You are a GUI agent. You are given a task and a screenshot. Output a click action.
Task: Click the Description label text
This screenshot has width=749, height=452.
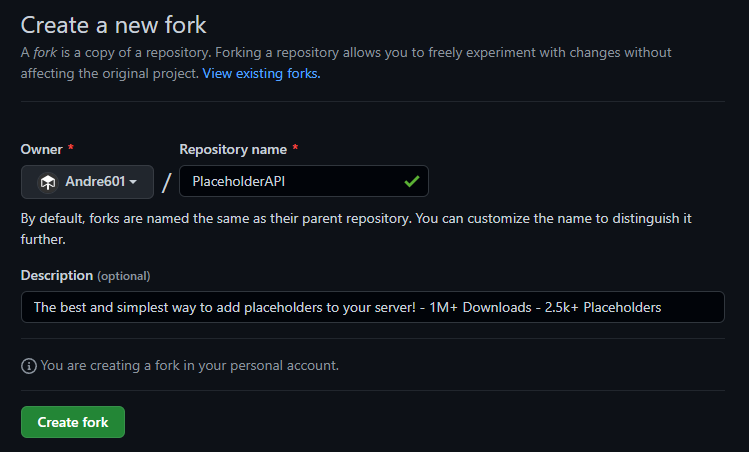click(x=56, y=275)
